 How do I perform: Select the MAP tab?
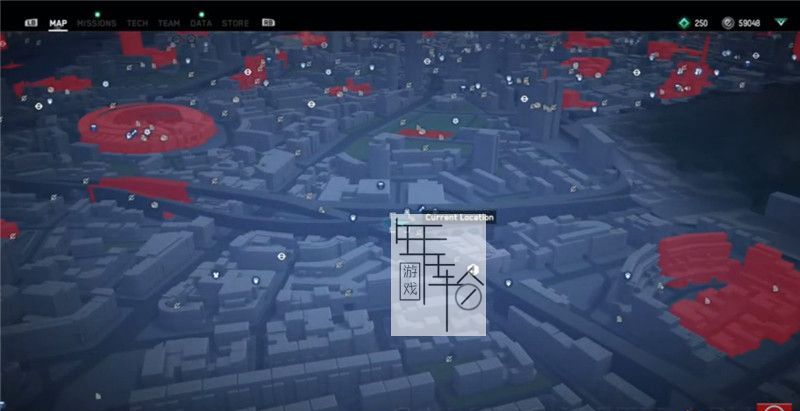pos(58,23)
